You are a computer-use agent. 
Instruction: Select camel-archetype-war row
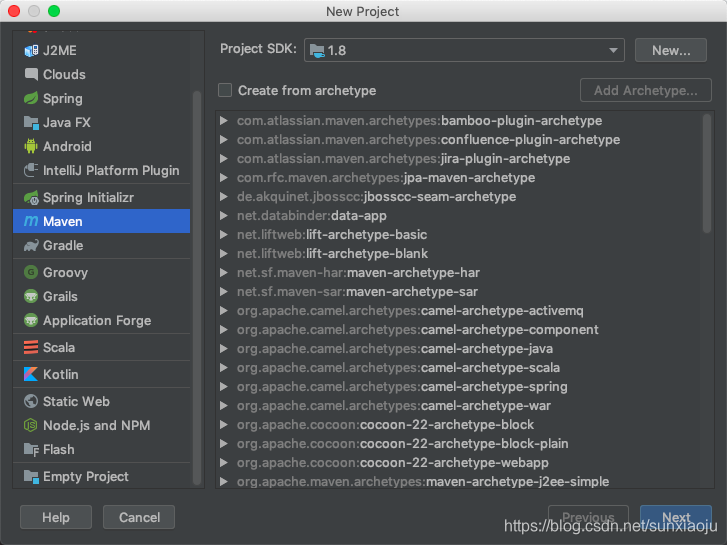click(x=459, y=406)
